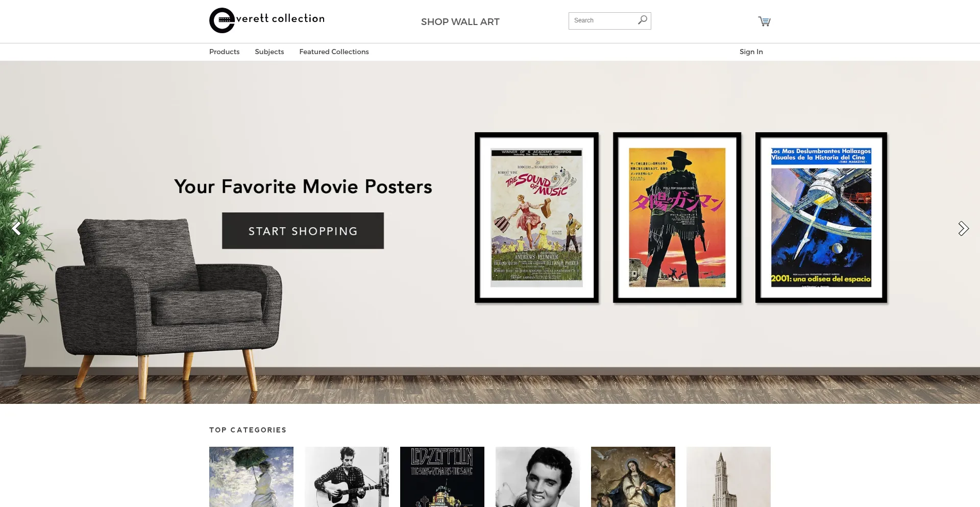Open the smiling Elvis portrait category
Screen dimensions: 980x507
click(537, 477)
